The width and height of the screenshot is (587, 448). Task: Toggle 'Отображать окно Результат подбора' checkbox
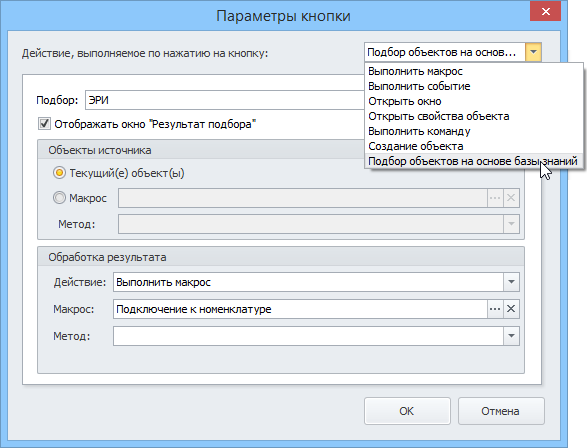(x=45, y=124)
